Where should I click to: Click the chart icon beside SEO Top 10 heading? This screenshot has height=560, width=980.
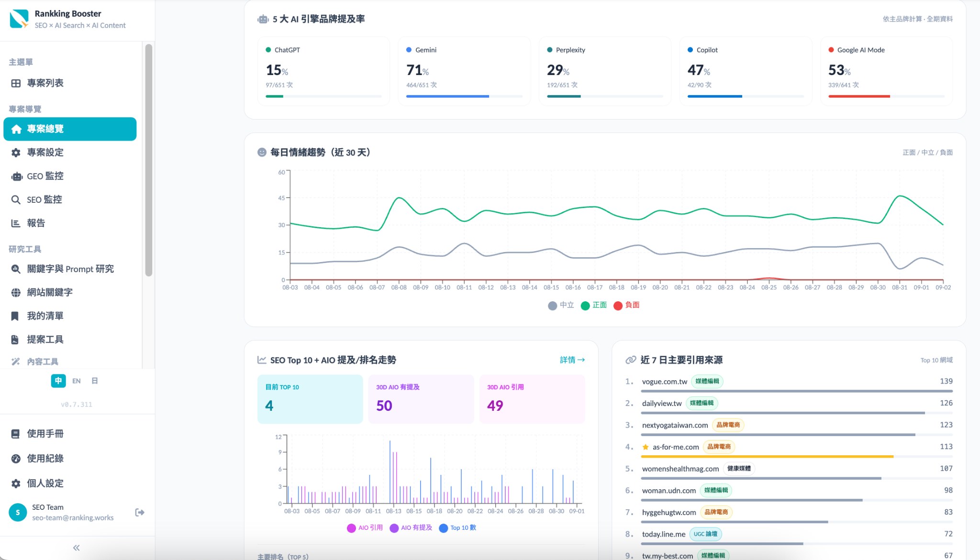pos(262,360)
